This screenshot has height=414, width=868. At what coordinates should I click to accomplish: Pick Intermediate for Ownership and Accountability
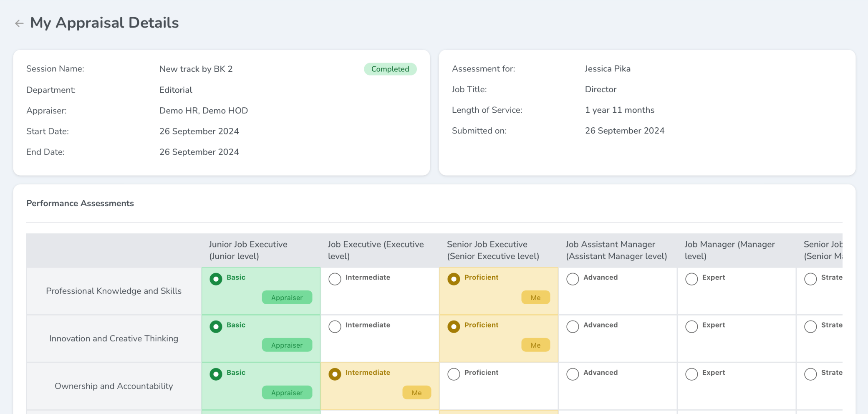click(335, 374)
